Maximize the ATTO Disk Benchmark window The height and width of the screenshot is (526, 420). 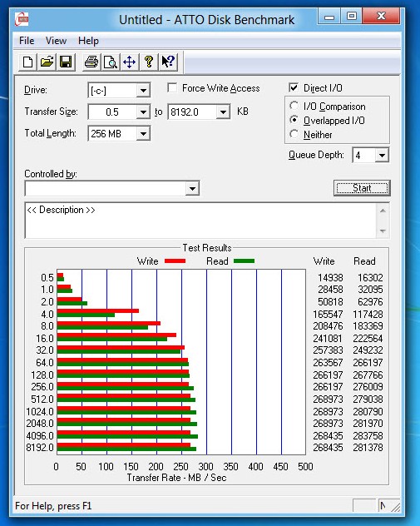point(352,16)
